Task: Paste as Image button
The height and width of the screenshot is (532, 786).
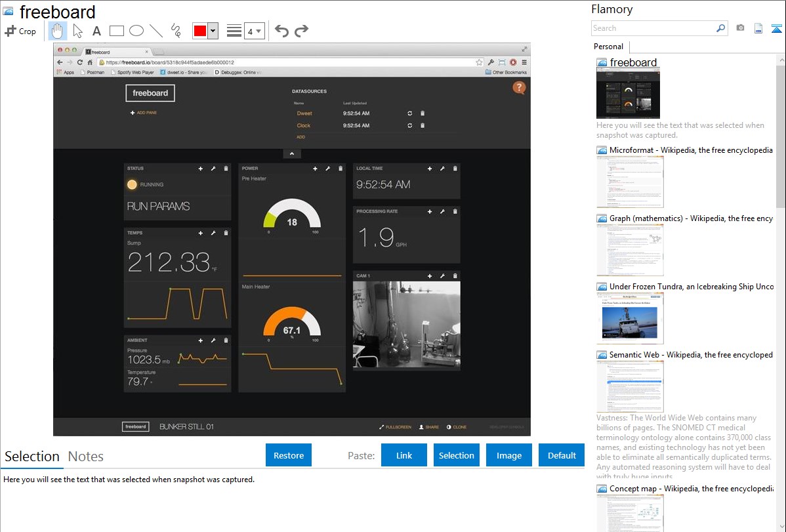Action: [508, 455]
